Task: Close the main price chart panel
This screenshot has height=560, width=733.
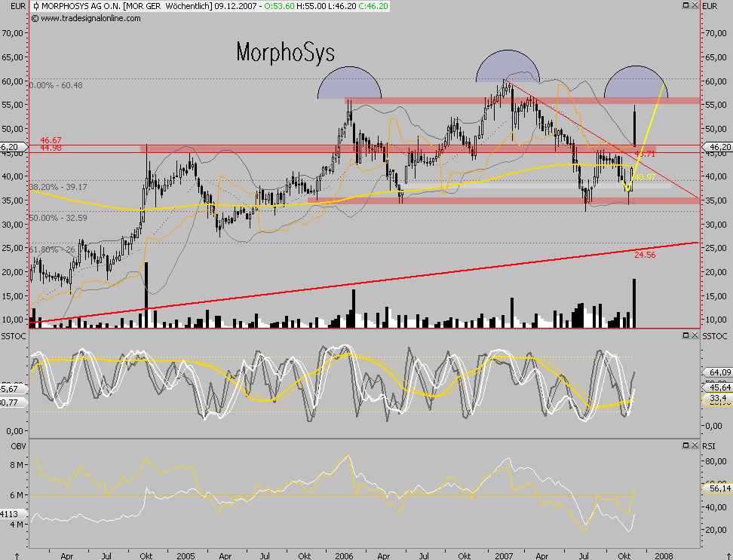Action: click(x=695, y=5)
